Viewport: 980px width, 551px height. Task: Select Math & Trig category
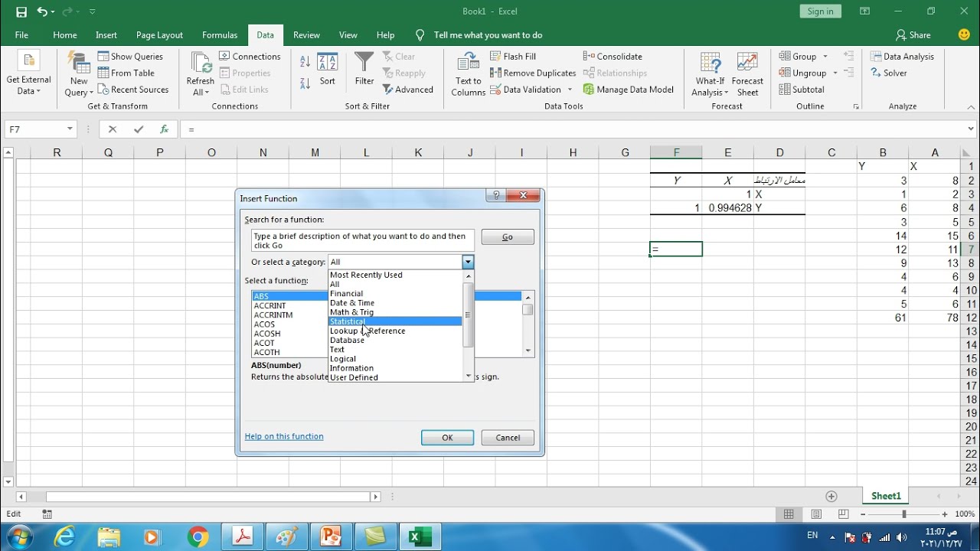395,312
